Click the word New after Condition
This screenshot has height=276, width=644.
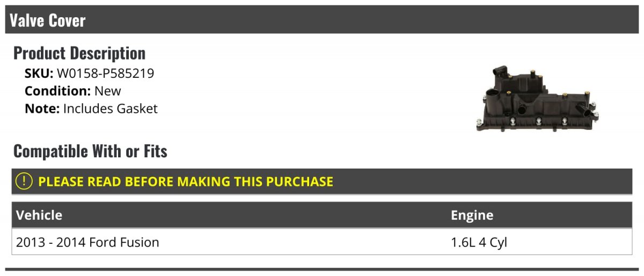tap(108, 91)
